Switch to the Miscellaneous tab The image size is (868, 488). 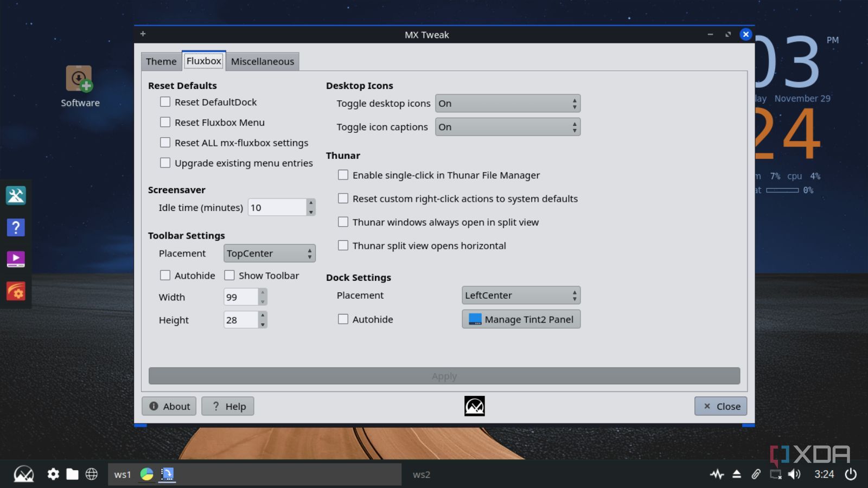click(x=263, y=62)
